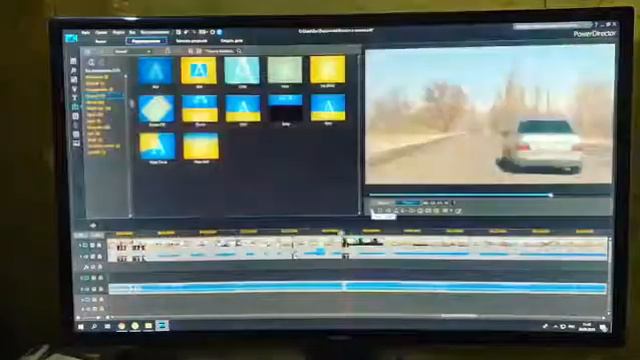Select the highlighted Movie preview mode button
The height and width of the screenshot is (360, 640).
407,202
